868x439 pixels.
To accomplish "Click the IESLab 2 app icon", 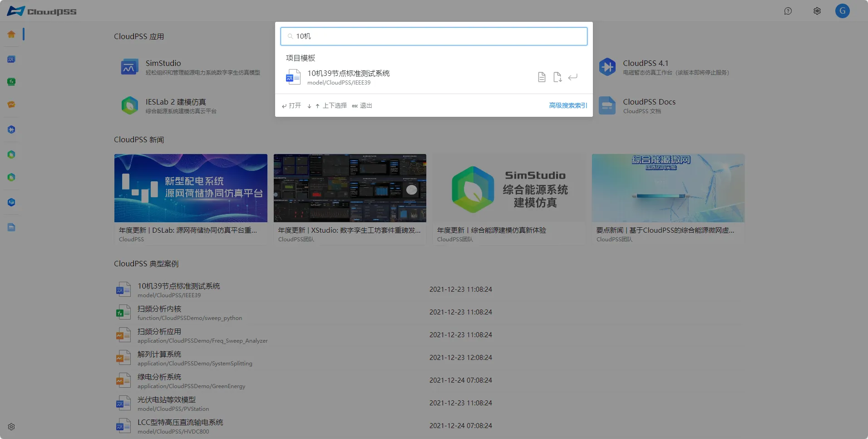I will [x=130, y=105].
